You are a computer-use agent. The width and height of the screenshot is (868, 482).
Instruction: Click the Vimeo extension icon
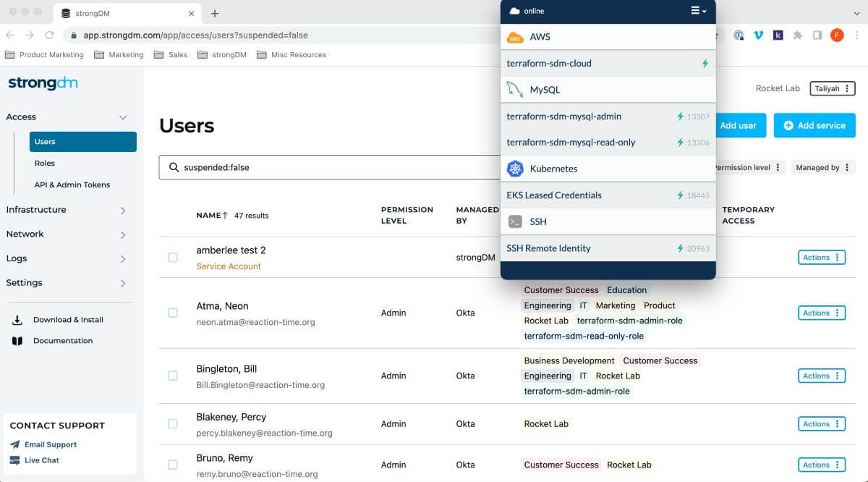758,35
